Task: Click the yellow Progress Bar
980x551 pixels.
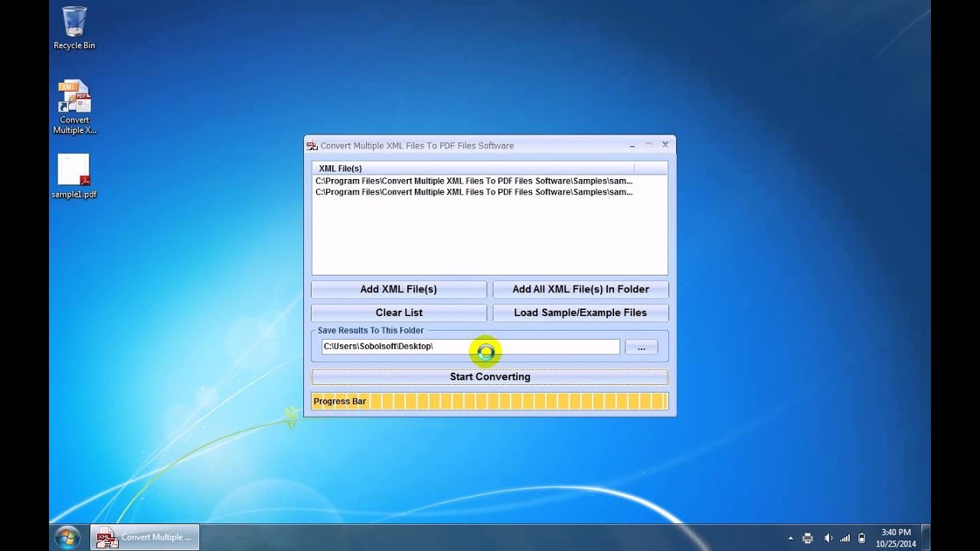Action: pyautogui.click(x=490, y=401)
